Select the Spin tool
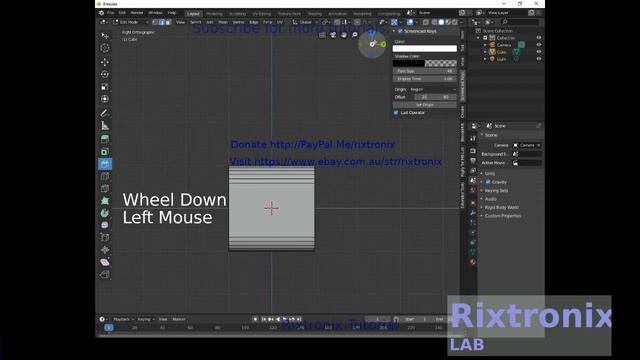This screenshot has height=360, width=640. [x=105, y=213]
